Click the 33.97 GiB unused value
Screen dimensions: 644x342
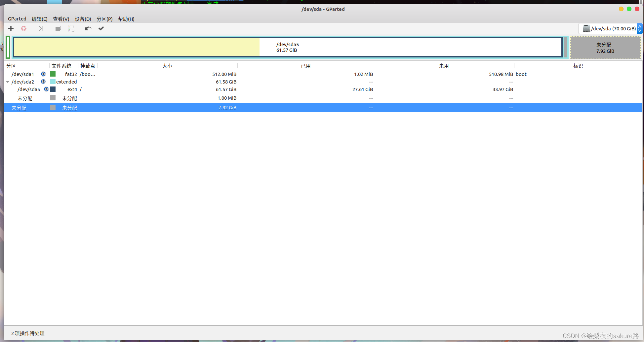503,89
